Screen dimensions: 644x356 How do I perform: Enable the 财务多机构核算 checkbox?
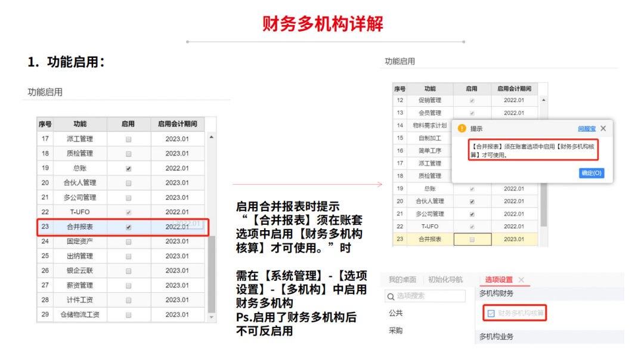coord(491,313)
